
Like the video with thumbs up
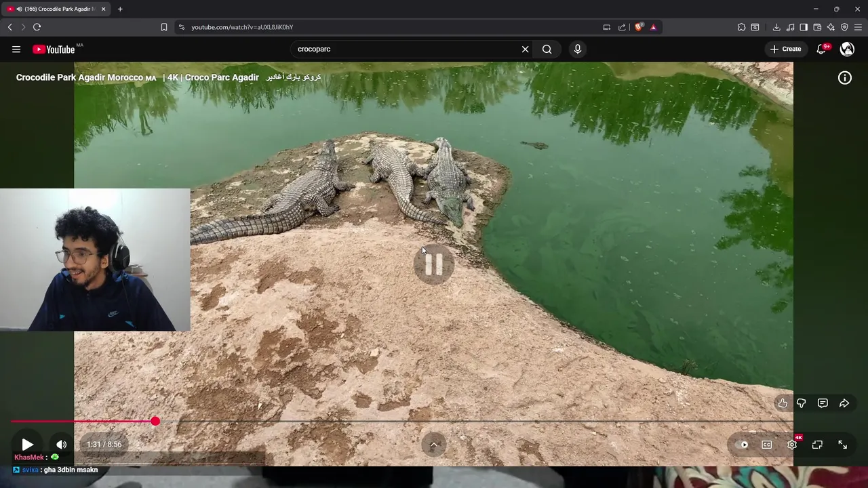(x=783, y=403)
